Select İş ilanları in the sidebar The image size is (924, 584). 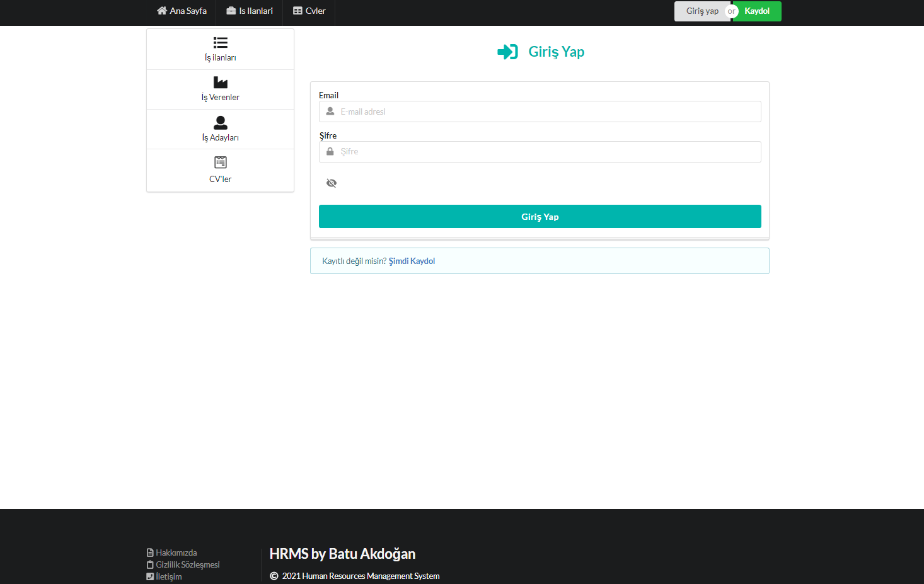(x=221, y=50)
